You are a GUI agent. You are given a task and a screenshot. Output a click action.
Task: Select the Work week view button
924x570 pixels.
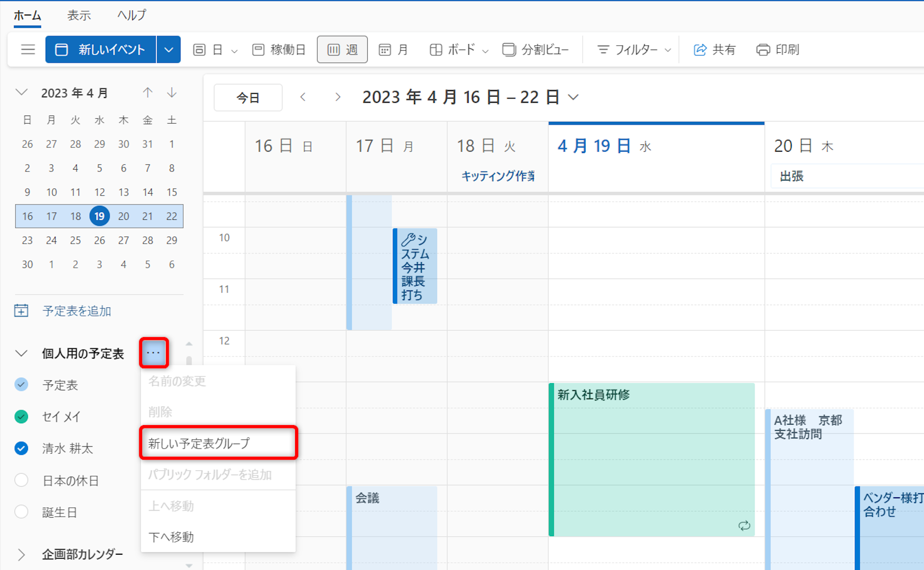coord(279,50)
